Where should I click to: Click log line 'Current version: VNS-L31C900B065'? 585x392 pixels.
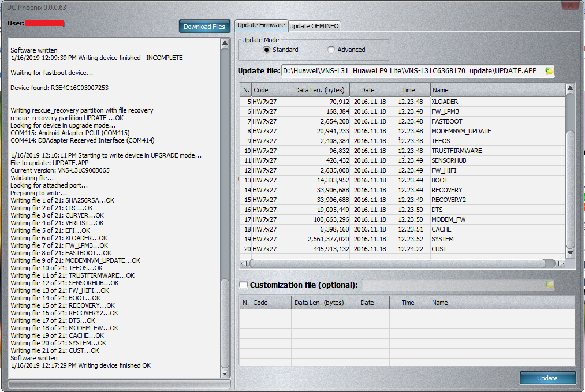point(60,170)
